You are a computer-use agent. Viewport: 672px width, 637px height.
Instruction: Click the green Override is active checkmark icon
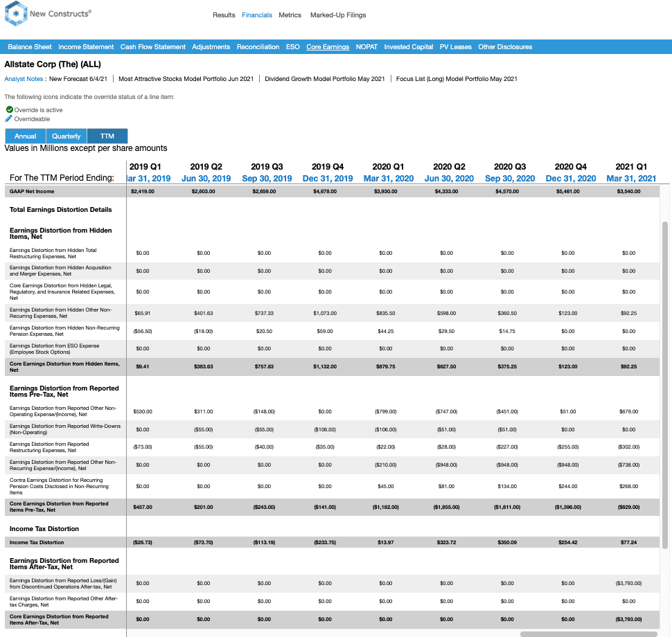click(x=10, y=109)
